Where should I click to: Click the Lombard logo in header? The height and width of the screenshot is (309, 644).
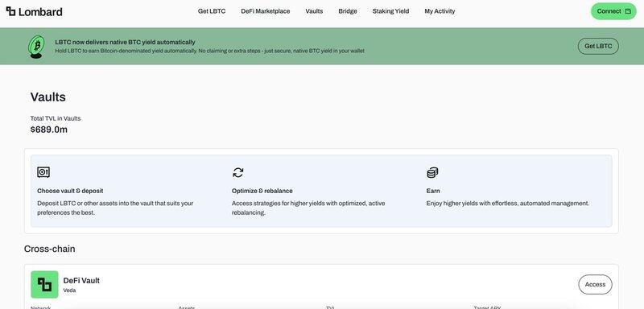[34, 11]
